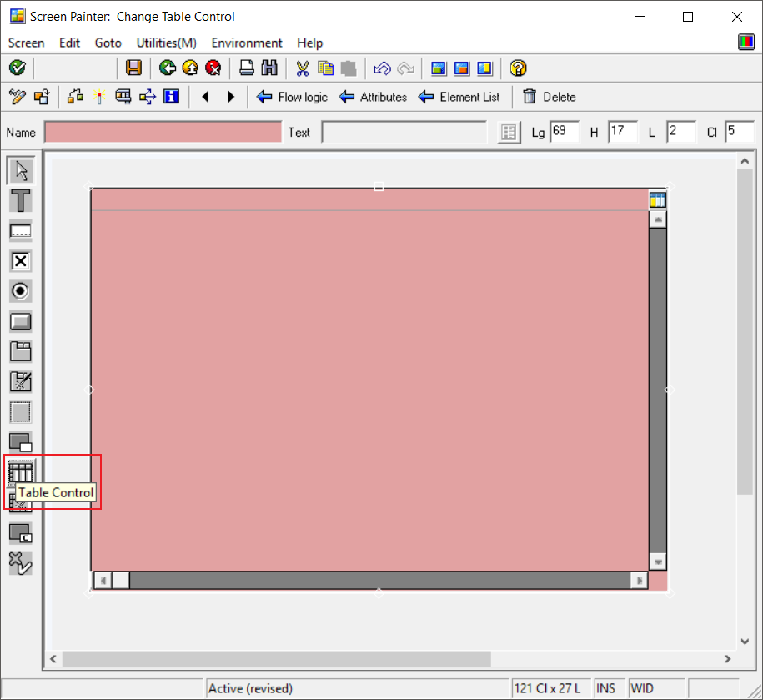Click the canvas vertical scrollbar down arrow
Screen dimensions: 763x700
[x=745, y=642]
